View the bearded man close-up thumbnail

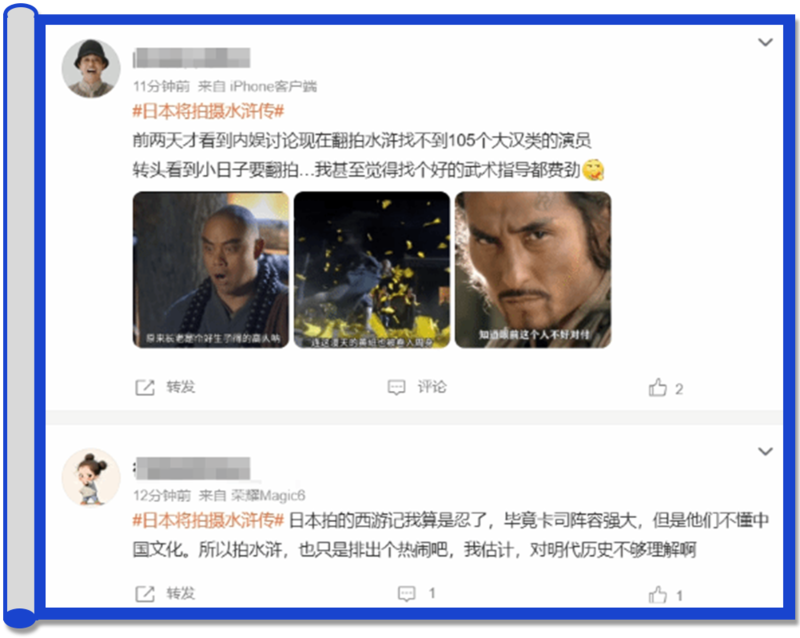coord(533,270)
